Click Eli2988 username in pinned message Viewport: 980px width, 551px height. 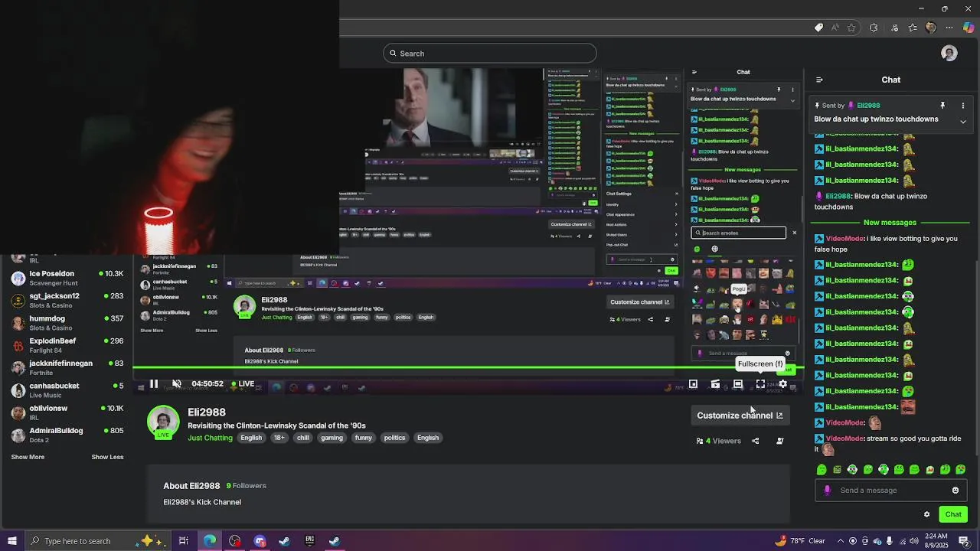pyautogui.click(x=868, y=106)
